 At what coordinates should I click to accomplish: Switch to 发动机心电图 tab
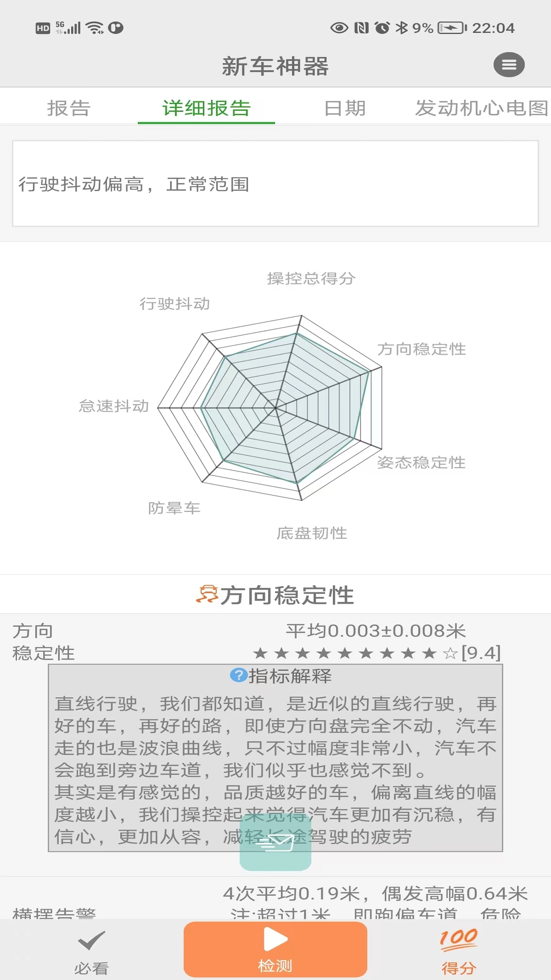point(481,108)
